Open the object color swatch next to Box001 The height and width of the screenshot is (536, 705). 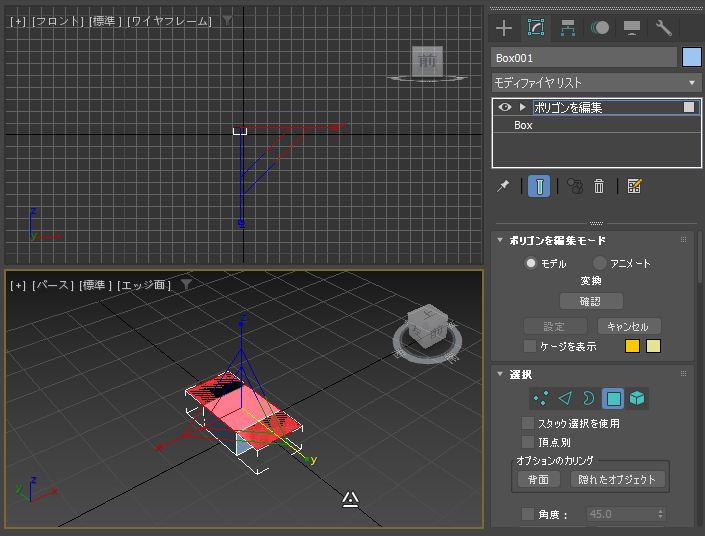tap(692, 58)
